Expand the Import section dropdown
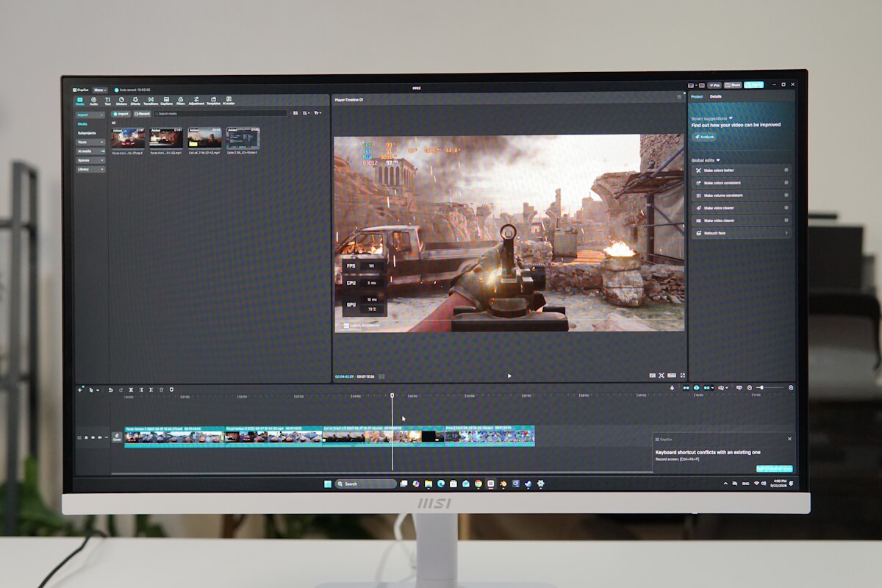Screen dimensions: 882x588 [90, 115]
